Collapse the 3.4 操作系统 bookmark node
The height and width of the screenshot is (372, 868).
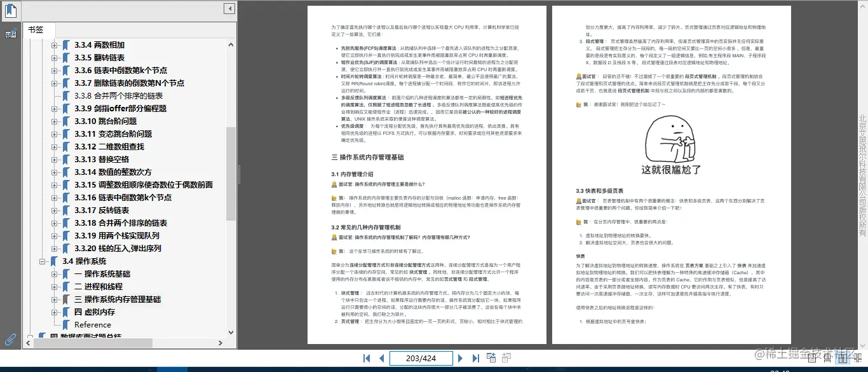[42, 261]
